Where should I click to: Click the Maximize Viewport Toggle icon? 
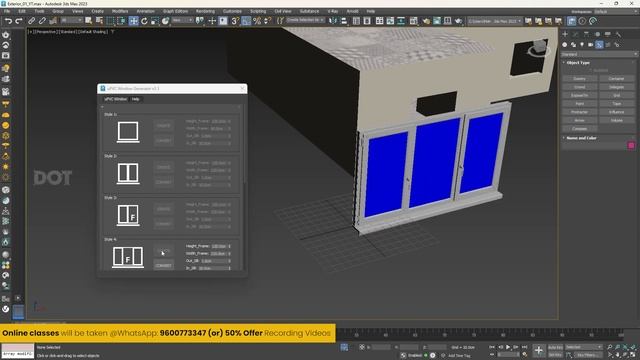[x=633, y=355]
